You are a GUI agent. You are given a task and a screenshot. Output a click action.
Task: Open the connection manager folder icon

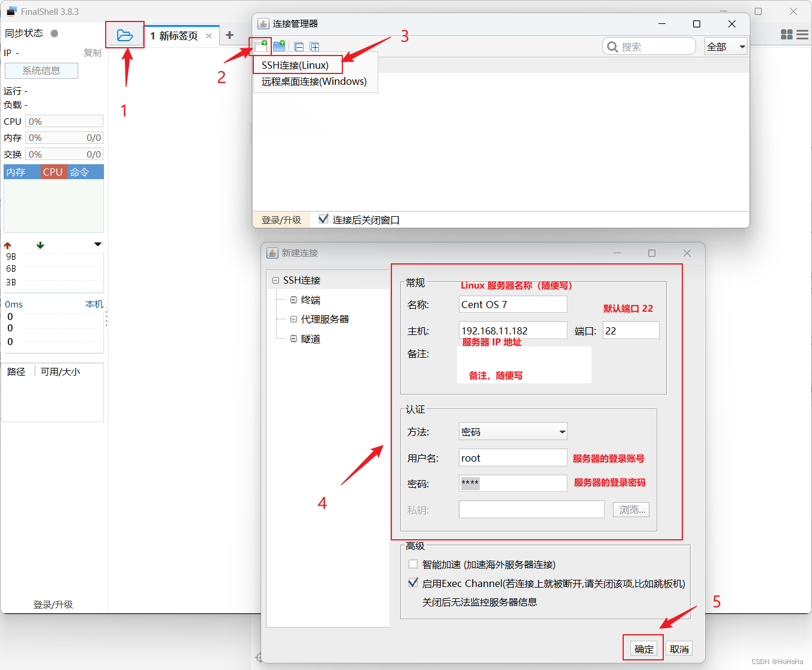coord(125,35)
